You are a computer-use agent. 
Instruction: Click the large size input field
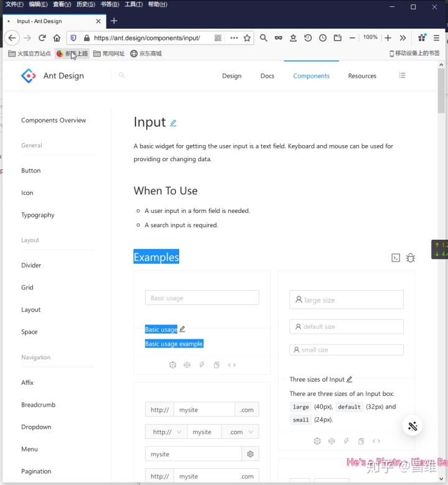point(347,299)
